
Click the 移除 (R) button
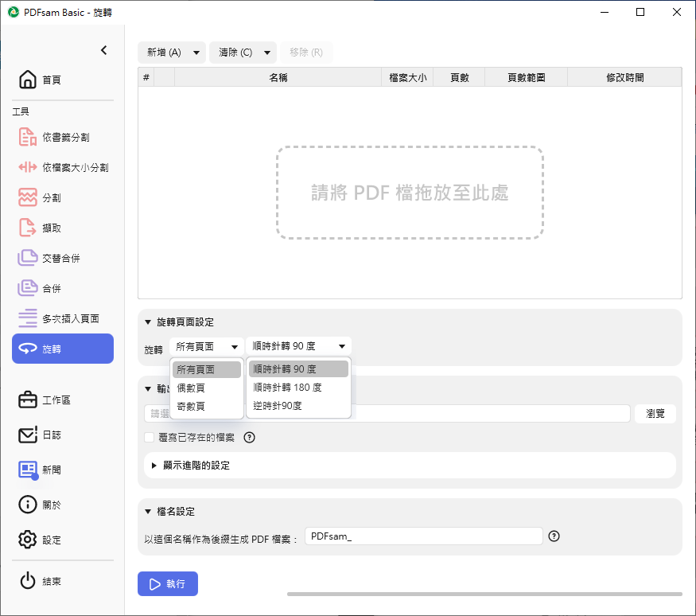[x=306, y=53]
